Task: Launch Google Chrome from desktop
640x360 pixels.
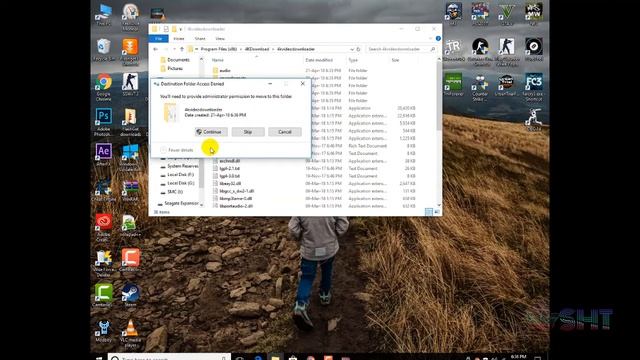Action: pyautogui.click(x=103, y=86)
